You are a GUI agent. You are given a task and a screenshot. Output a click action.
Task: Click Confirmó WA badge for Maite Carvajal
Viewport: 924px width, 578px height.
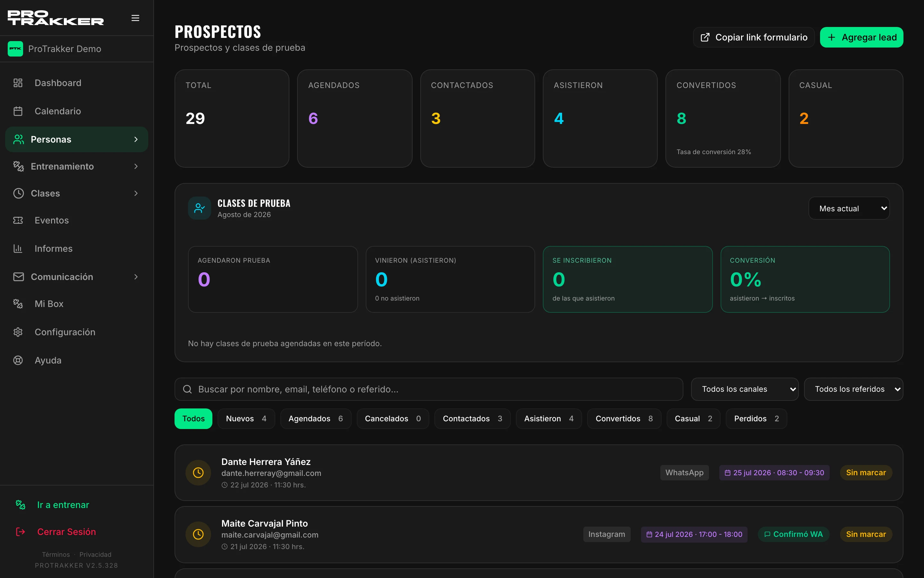point(793,534)
